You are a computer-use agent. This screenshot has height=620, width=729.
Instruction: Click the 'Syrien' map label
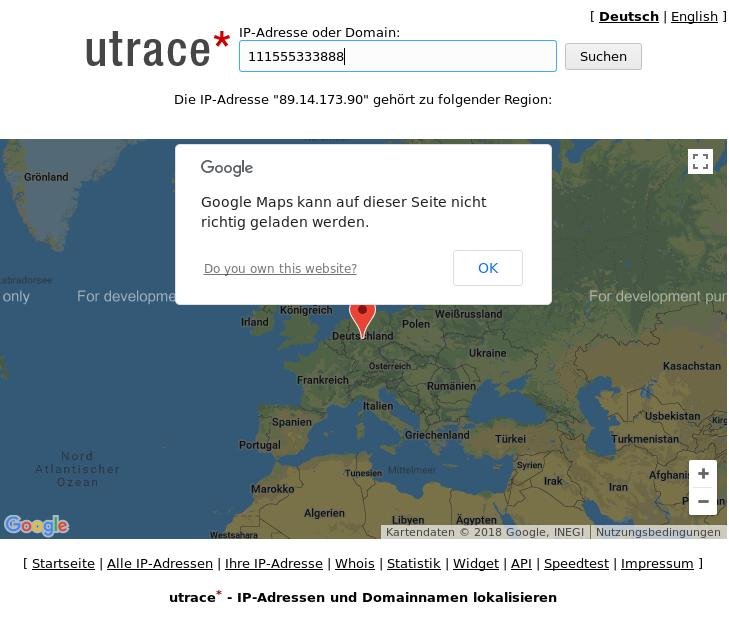(530, 465)
